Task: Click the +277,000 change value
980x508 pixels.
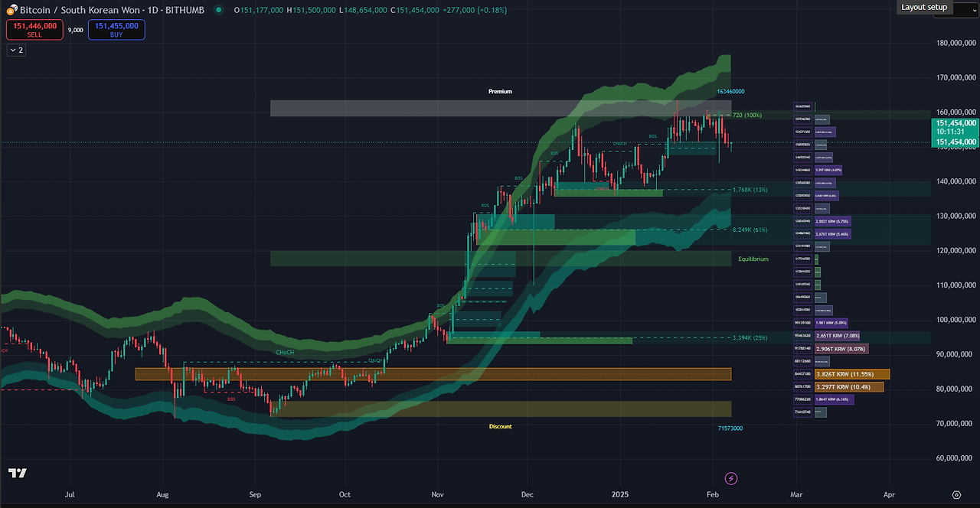Action: pyautogui.click(x=459, y=9)
